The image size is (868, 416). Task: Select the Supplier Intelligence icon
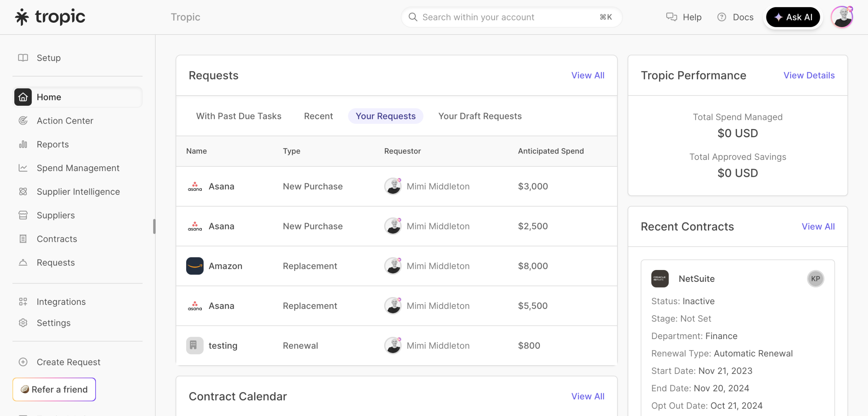pyautogui.click(x=23, y=192)
